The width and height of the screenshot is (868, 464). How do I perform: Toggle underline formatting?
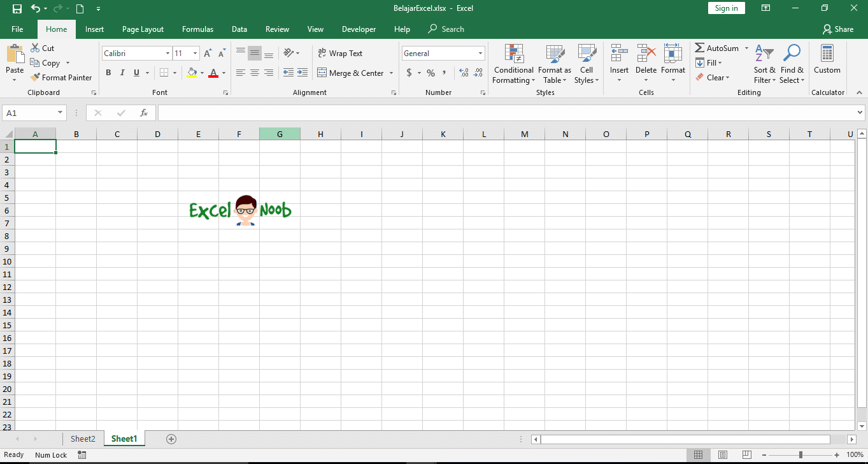(x=135, y=73)
